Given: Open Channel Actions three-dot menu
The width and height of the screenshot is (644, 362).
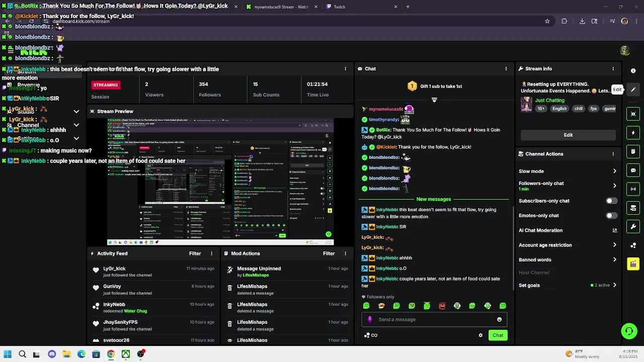Looking at the screenshot, I should pos(613,154).
